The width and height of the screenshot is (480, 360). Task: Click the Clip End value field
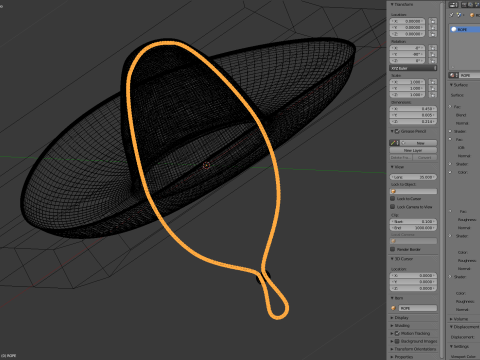click(413, 228)
